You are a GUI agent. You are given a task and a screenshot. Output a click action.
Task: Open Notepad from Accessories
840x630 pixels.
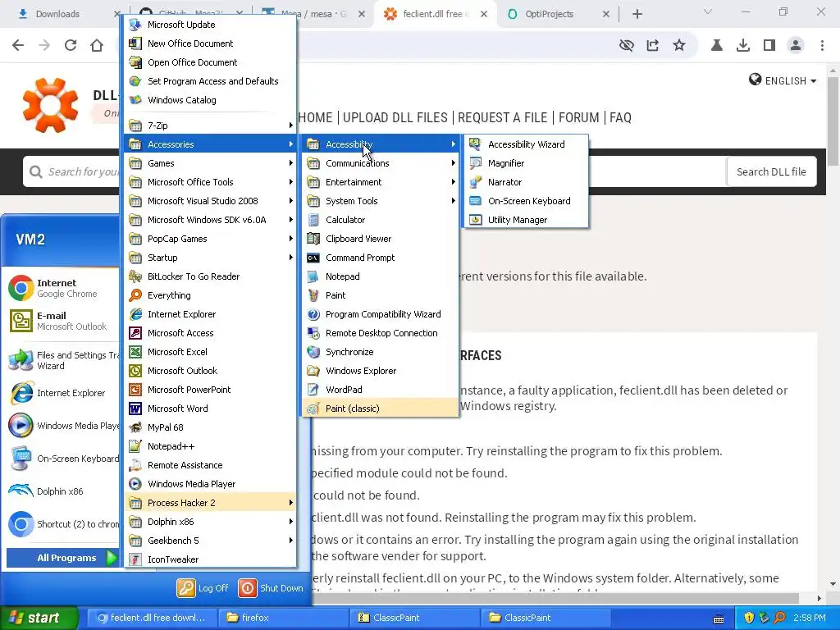[380, 276]
